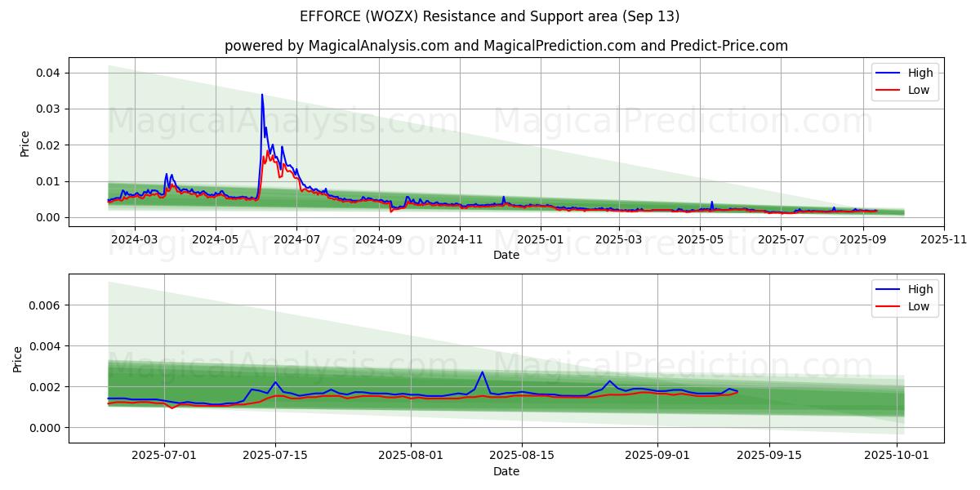Screen dimensions: 980x490
Task: Click the '0.04' tick label on the top y-axis
Action: coord(49,73)
